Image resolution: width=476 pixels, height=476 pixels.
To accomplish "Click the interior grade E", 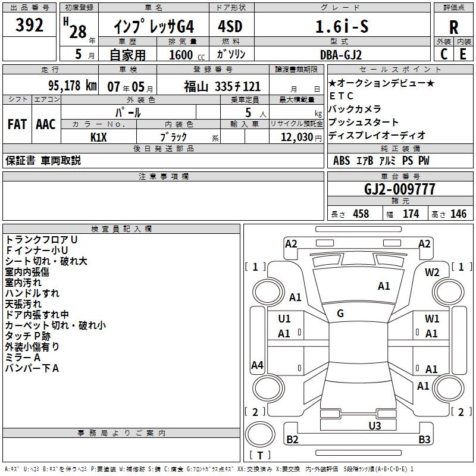I will tap(463, 54).
